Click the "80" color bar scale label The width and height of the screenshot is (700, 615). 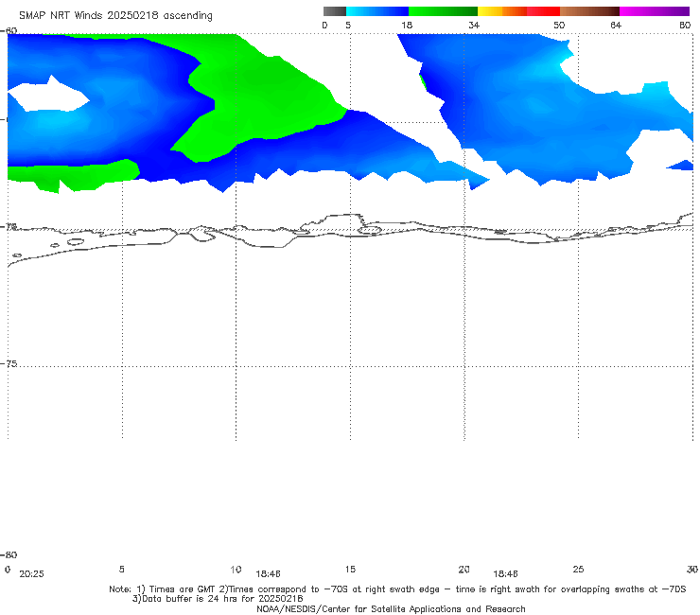[685, 25]
